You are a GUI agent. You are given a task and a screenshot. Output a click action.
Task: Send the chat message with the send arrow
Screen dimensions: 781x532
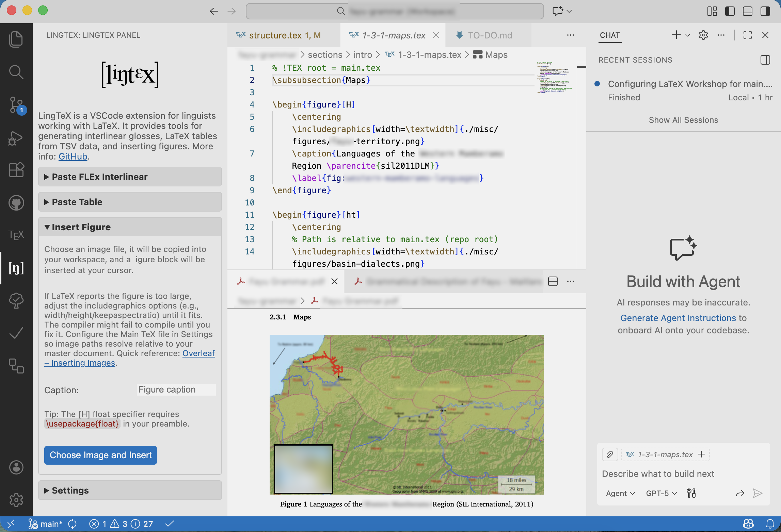click(x=758, y=493)
